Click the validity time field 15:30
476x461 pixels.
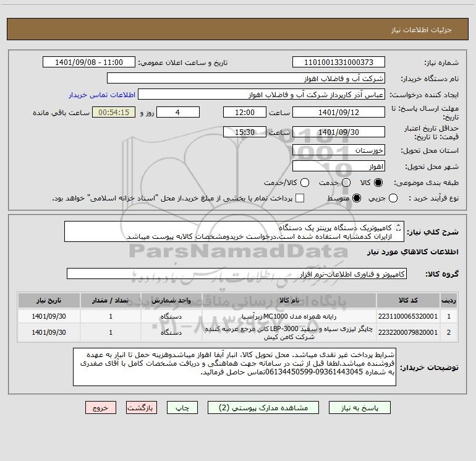pos(245,132)
